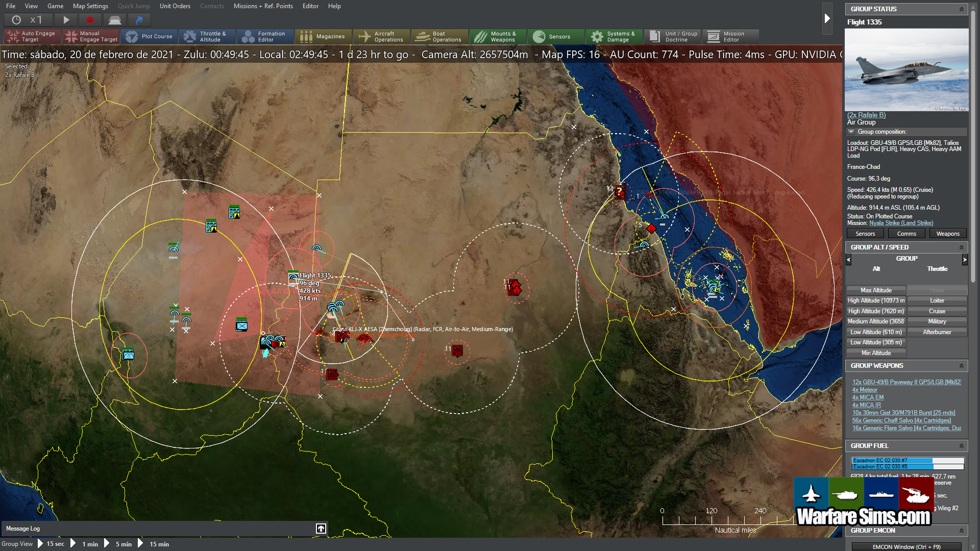Open the Boat Operations panel
Screen dimensions: 980x551
point(439,36)
